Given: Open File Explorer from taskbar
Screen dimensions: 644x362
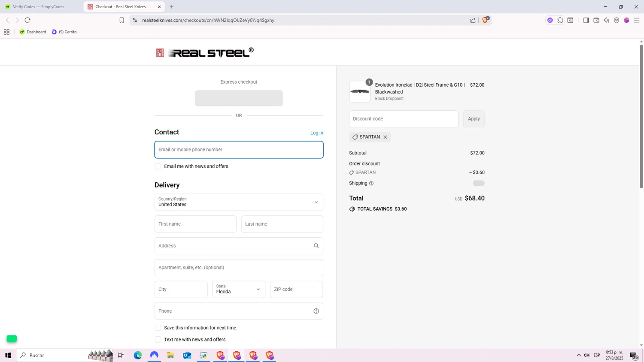Looking at the screenshot, I should [170, 355].
